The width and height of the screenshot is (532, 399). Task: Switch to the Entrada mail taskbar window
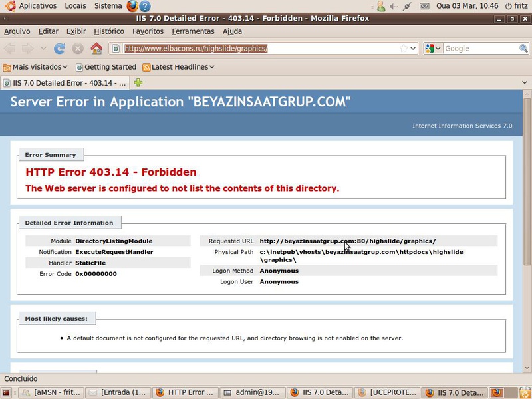(x=118, y=392)
